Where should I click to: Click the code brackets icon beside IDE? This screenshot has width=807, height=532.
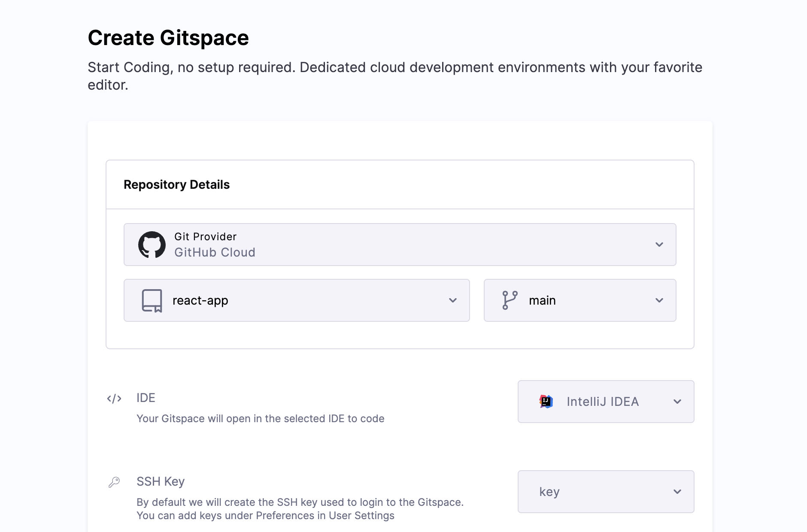114,399
